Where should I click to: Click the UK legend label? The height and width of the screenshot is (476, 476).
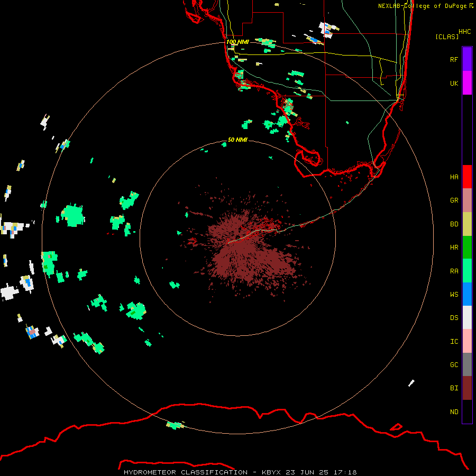(454, 83)
